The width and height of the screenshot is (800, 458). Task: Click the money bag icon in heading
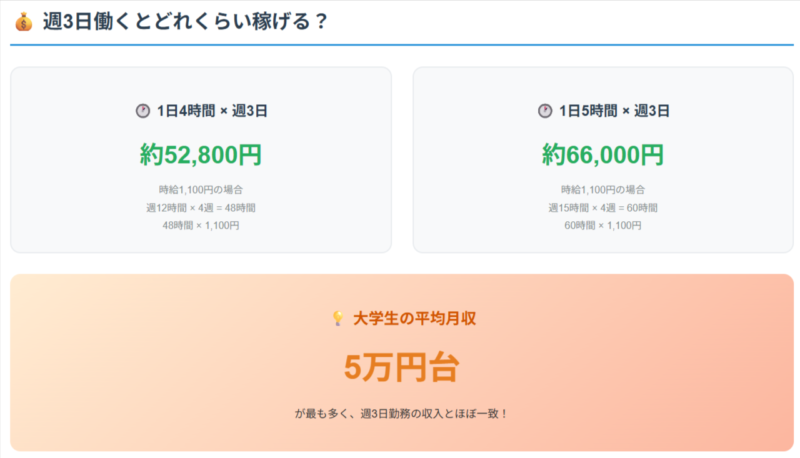[x=23, y=22]
